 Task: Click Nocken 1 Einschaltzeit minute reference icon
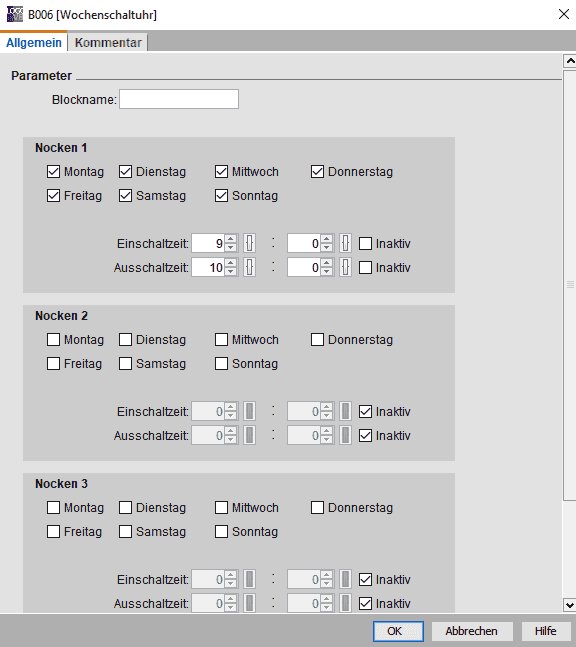pos(345,243)
